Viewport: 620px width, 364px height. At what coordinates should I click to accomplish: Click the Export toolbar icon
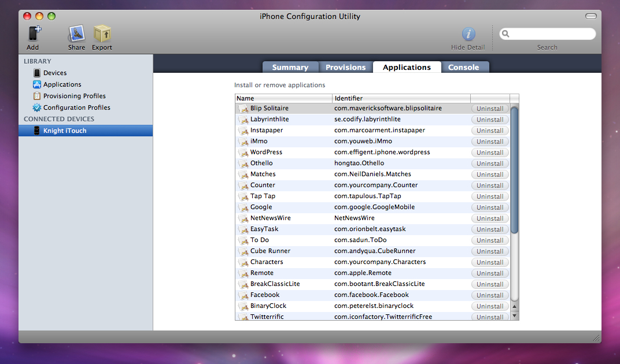102,34
